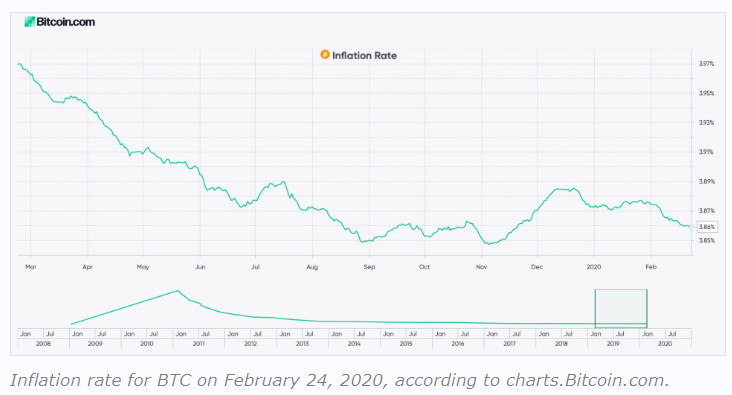Click the orange Bitcoin icon beside Inflation Rate
This screenshot has width=732, height=395.
point(325,55)
